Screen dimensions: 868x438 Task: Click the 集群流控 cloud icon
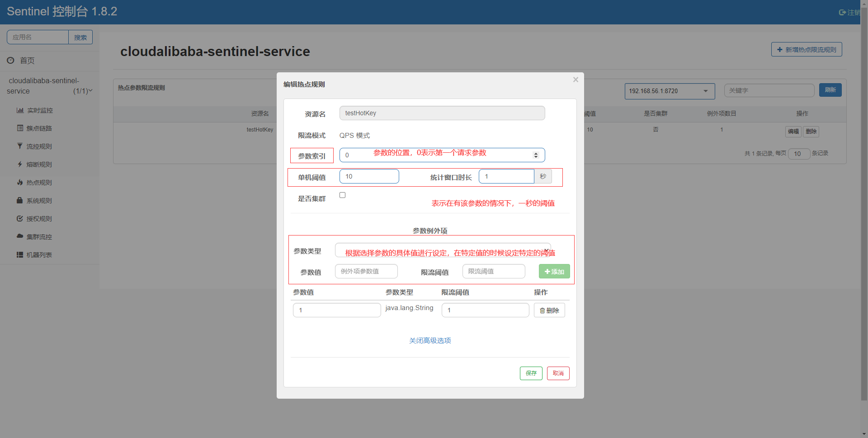coord(20,236)
